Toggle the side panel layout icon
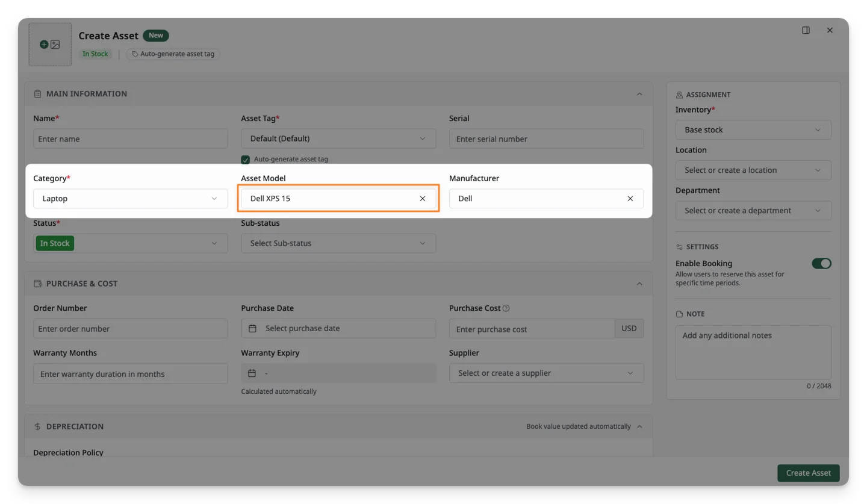 (x=806, y=30)
